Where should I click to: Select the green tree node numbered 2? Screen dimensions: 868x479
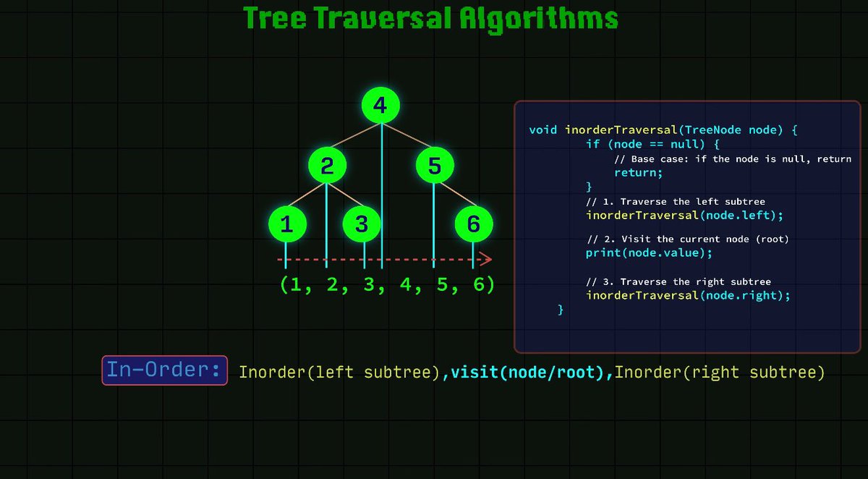point(327,166)
